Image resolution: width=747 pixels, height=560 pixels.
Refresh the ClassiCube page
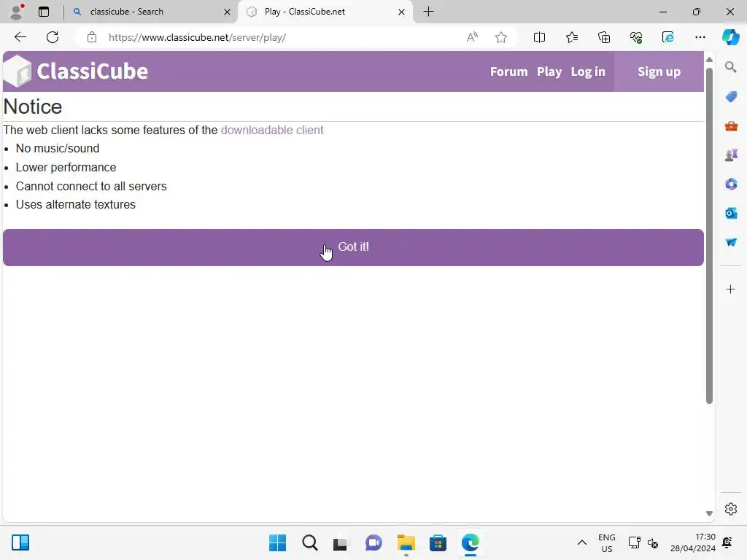(53, 37)
